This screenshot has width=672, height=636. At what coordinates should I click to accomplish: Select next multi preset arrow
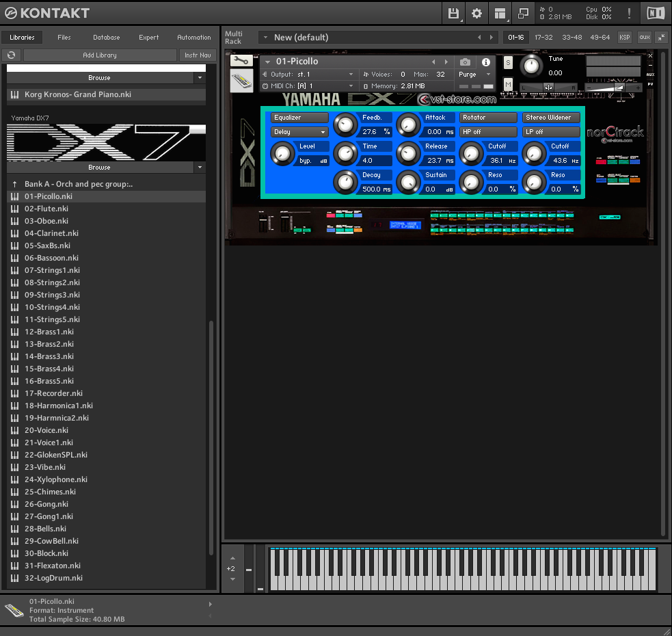491,38
